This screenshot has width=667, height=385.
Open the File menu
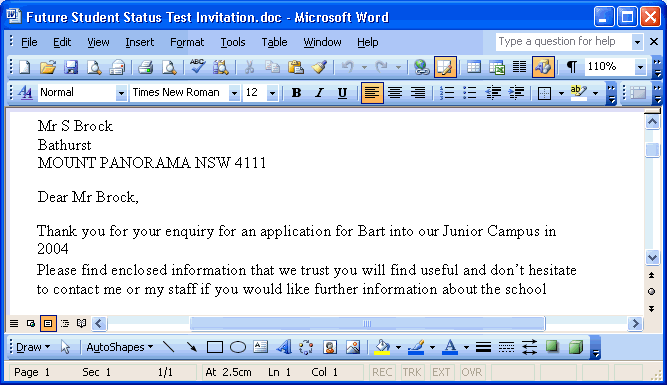click(x=29, y=42)
